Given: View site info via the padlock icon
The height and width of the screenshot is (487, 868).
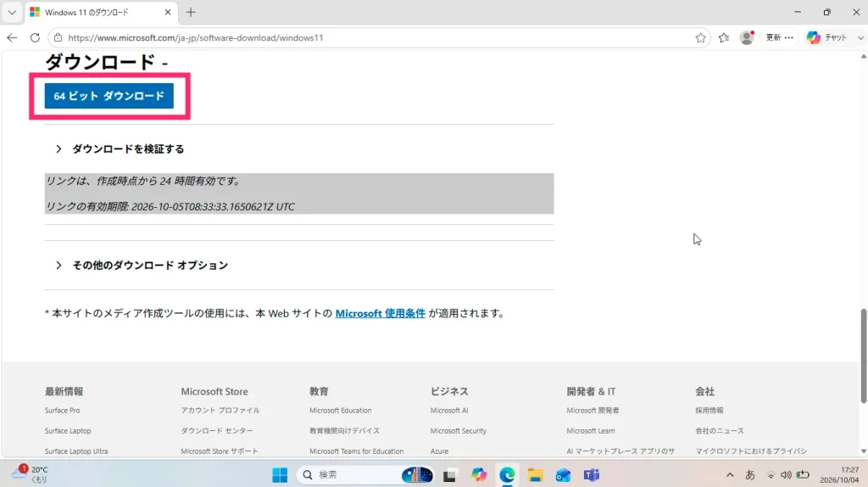Looking at the screenshot, I should click(x=58, y=37).
